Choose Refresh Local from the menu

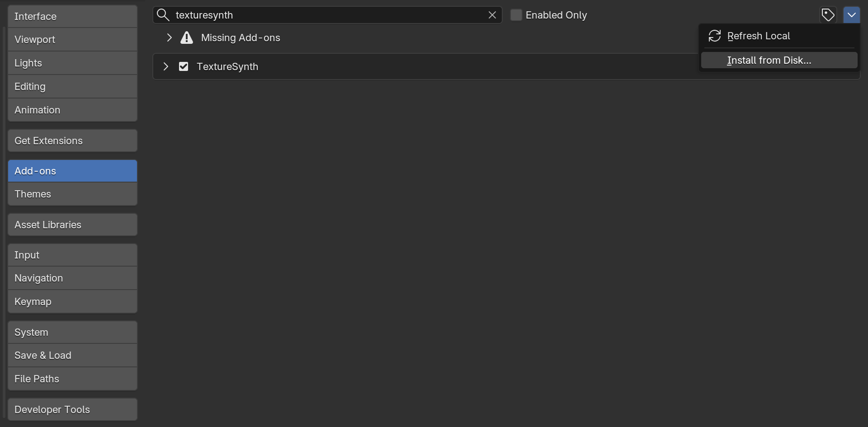779,36
